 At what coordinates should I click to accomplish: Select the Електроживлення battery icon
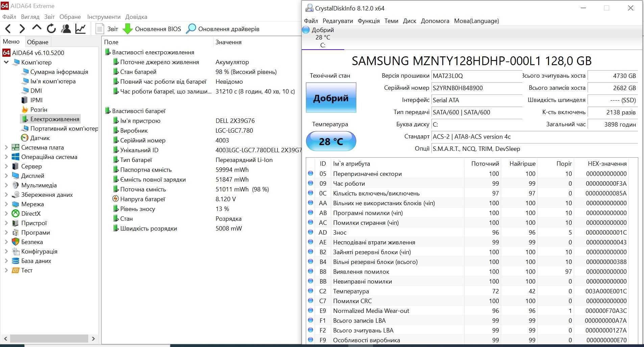point(25,119)
